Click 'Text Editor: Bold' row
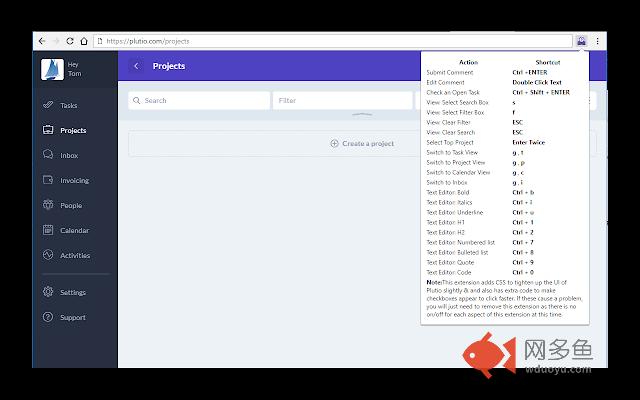 coord(505,192)
